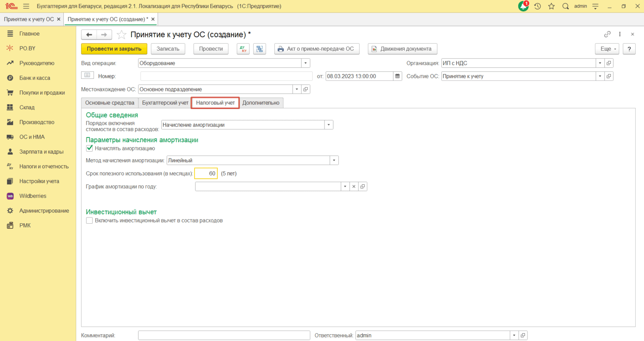
Task: Expand Вид операции dropdown
Action: 306,63
